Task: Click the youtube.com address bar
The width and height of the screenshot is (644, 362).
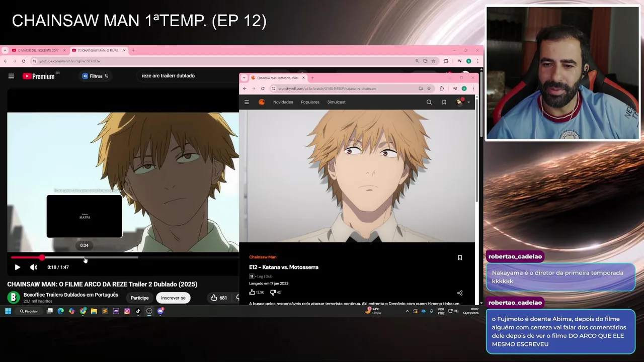Action: pyautogui.click(x=221, y=61)
